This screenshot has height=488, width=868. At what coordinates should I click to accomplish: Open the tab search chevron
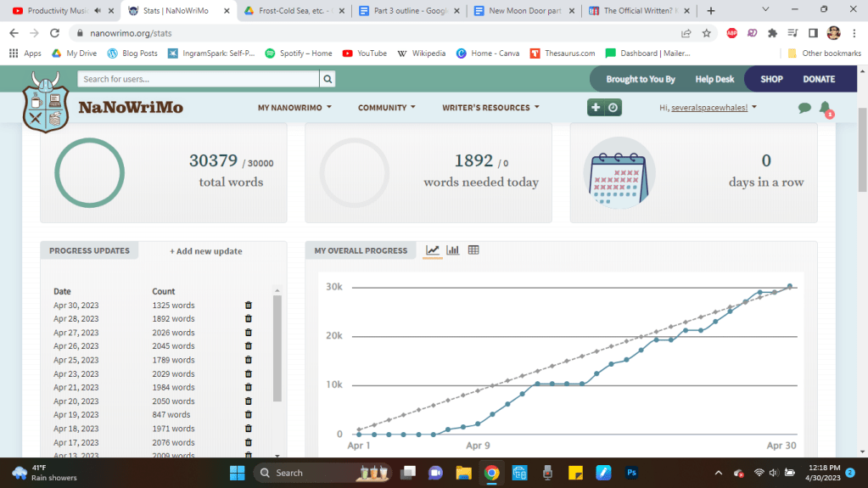tap(765, 10)
